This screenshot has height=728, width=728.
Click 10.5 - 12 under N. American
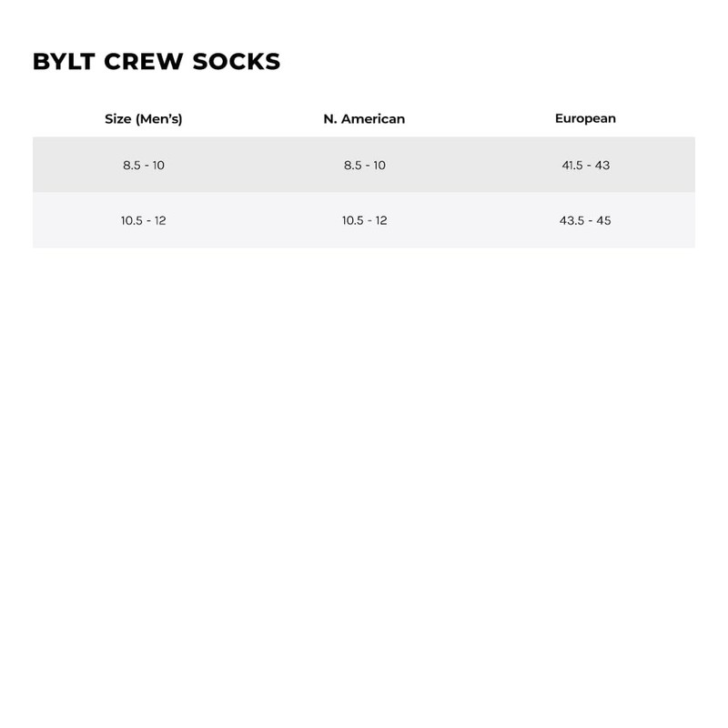364,220
